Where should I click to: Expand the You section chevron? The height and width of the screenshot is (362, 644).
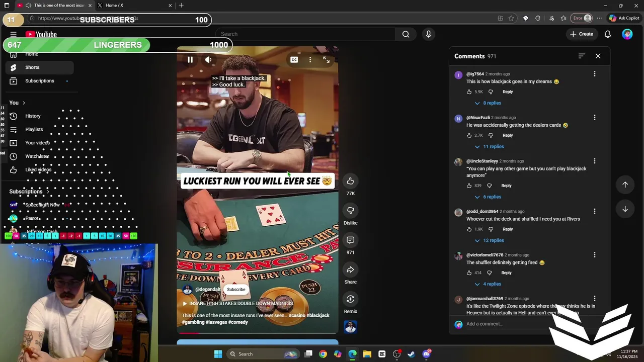point(24,103)
